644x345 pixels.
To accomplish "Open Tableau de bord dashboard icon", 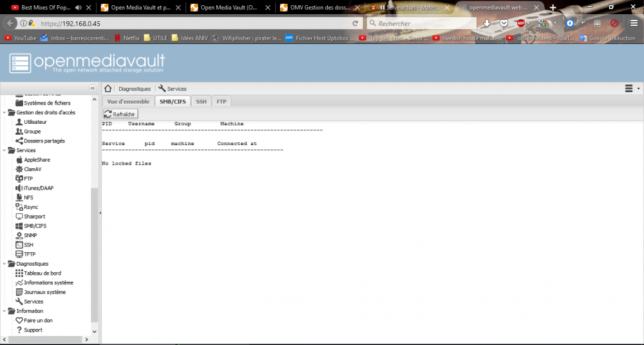I will (x=19, y=273).
